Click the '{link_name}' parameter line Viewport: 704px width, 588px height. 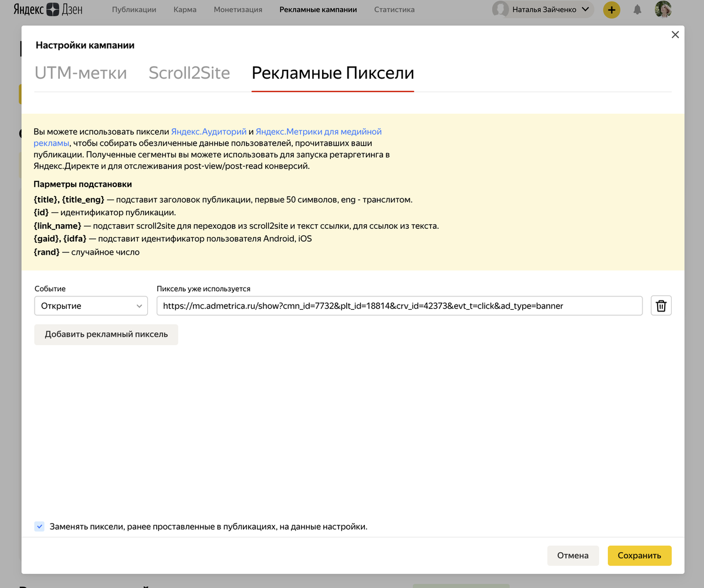pos(236,226)
